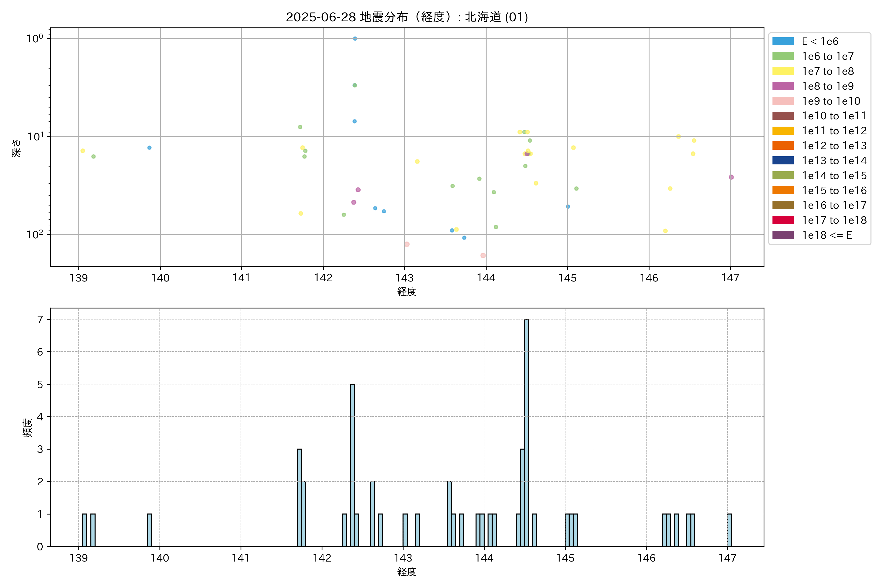882x588 pixels.
Task: Click the 経度 label under the scatter plot
Action: point(406,291)
